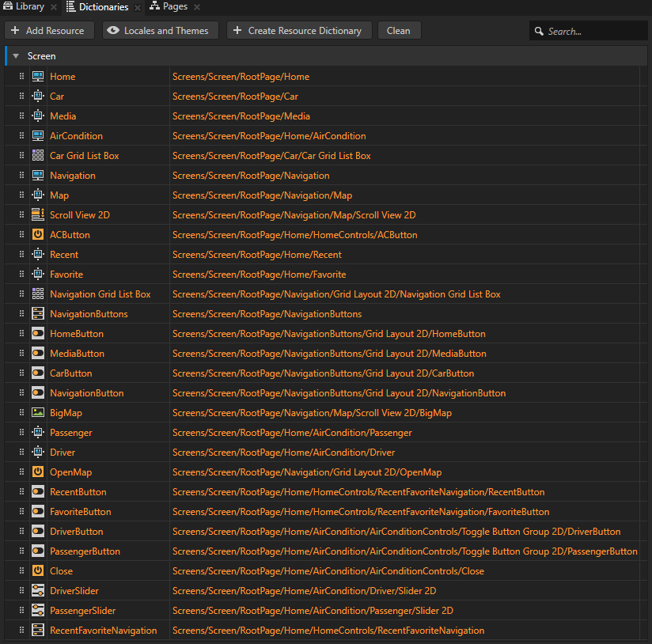The image size is (652, 644).
Task: Click Create Resource Dictionary button
Action: 299,31
